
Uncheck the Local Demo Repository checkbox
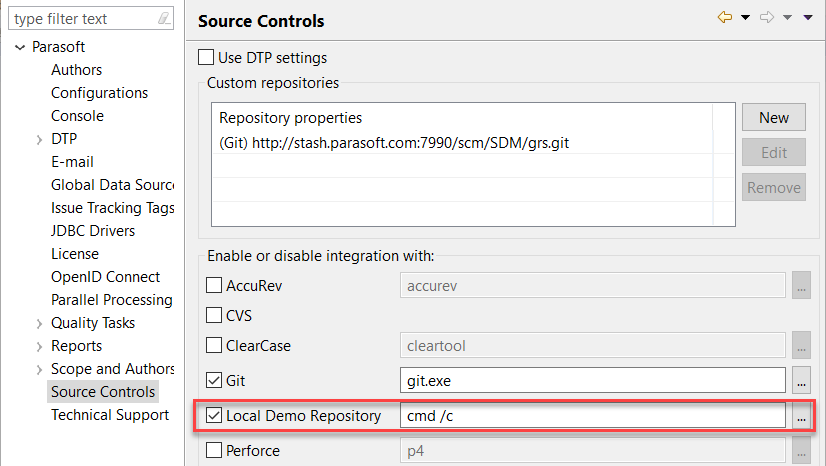pos(213,415)
